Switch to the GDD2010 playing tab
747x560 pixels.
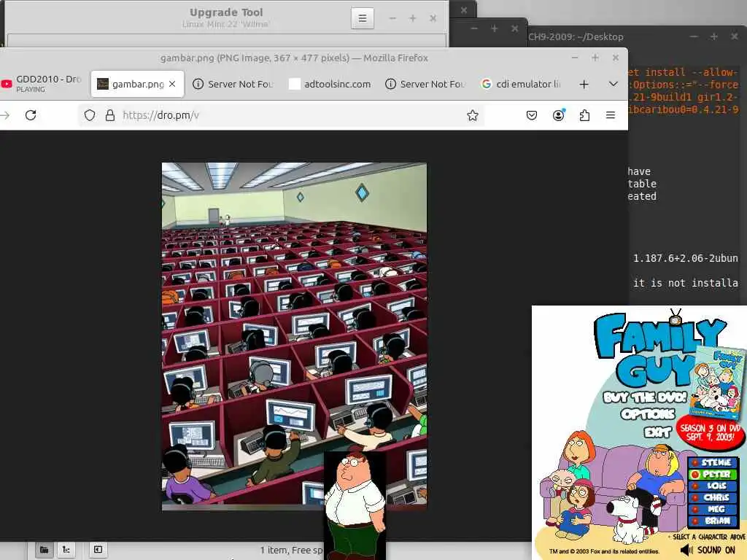pos(42,83)
